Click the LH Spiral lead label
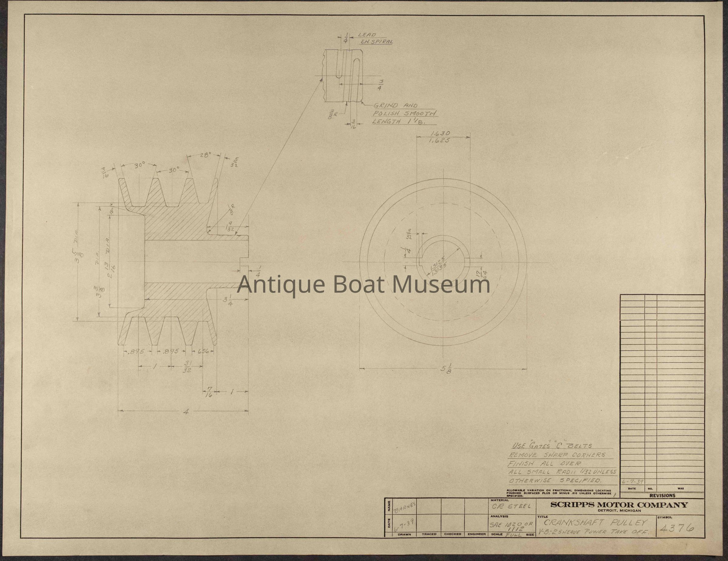The width and height of the screenshot is (728, 561). [377, 42]
